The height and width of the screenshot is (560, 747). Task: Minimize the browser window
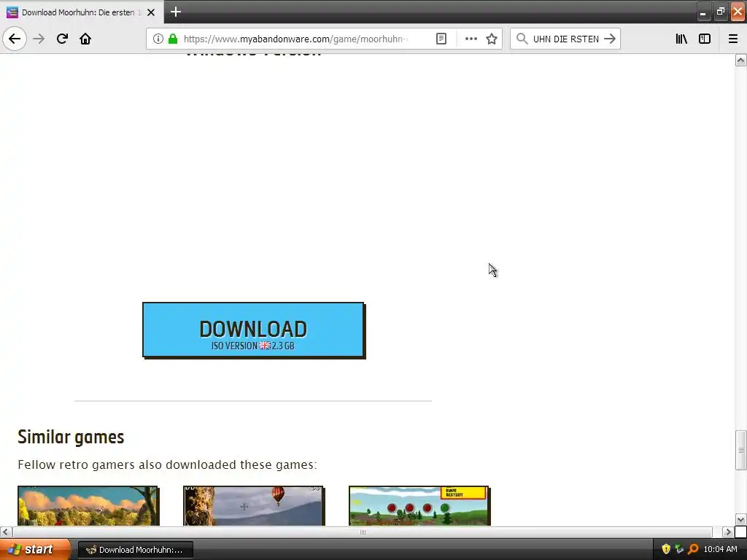pyautogui.click(x=703, y=12)
